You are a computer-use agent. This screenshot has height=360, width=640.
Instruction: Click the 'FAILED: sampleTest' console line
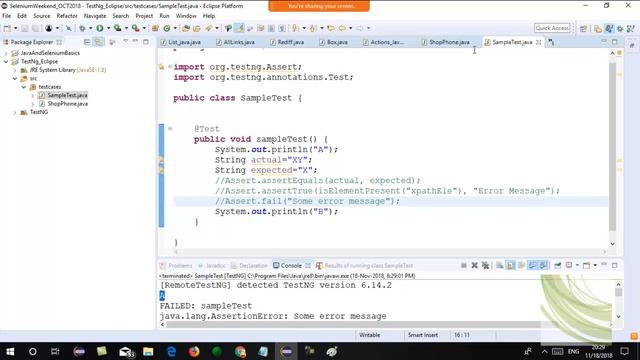[206, 306]
